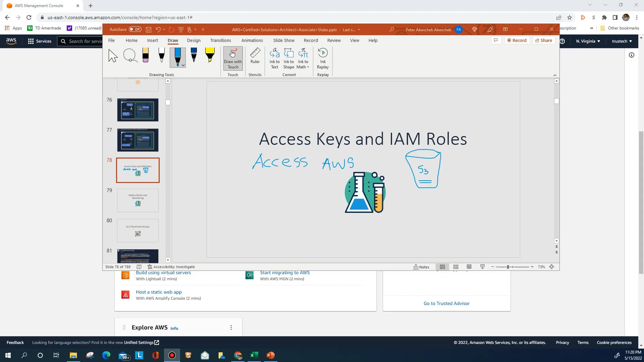Select the Eraser drawing tool

tap(145, 56)
